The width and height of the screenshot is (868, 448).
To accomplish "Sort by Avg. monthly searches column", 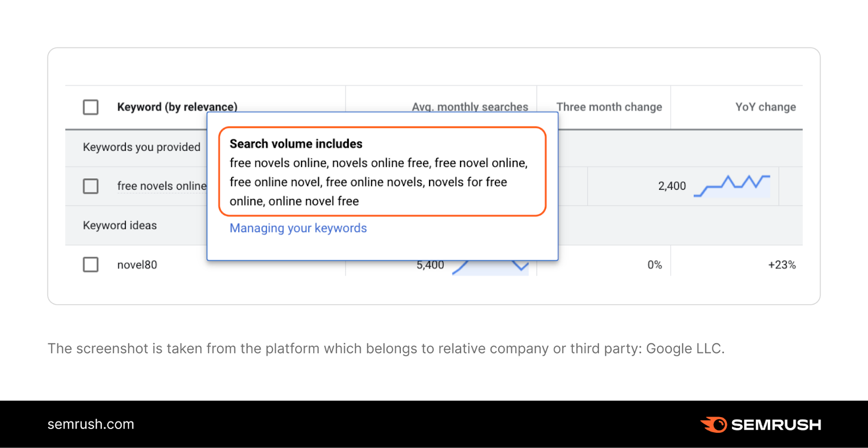I will pyautogui.click(x=470, y=106).
